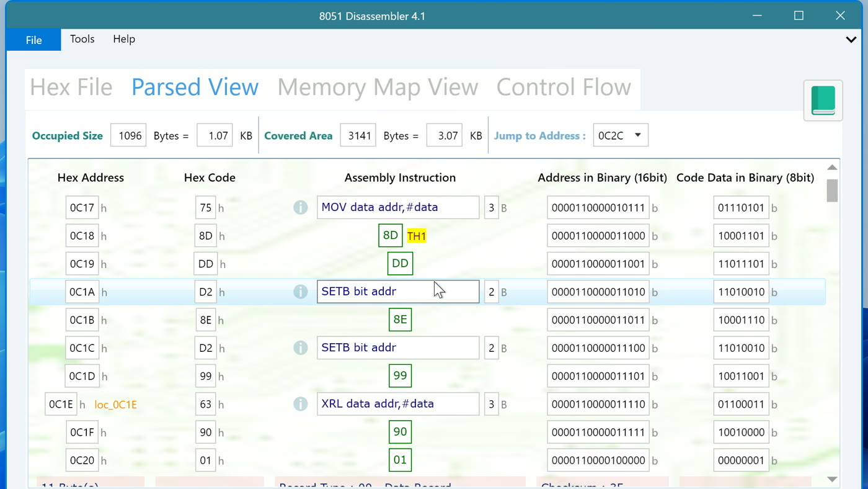This screenshot has height=489, width=868.
Task: Click binary address 0000110000010111
Action: point(598,208)
